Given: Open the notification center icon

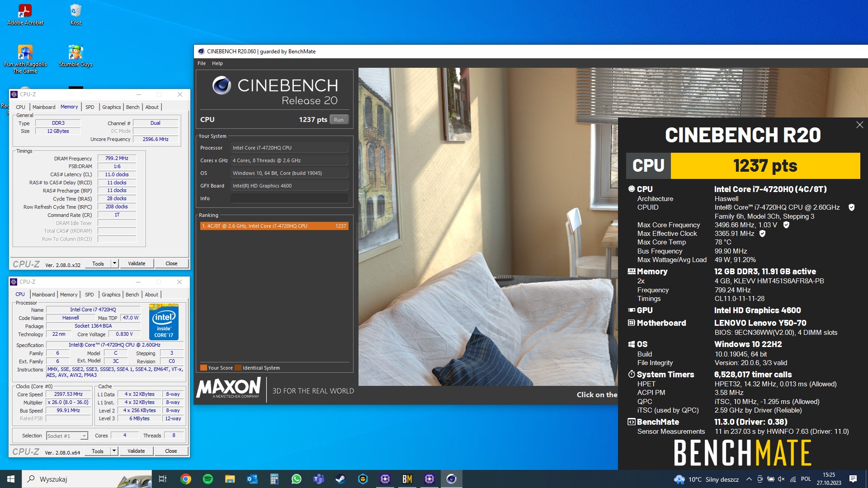Looking at the screenshot, I should point(853,479).
